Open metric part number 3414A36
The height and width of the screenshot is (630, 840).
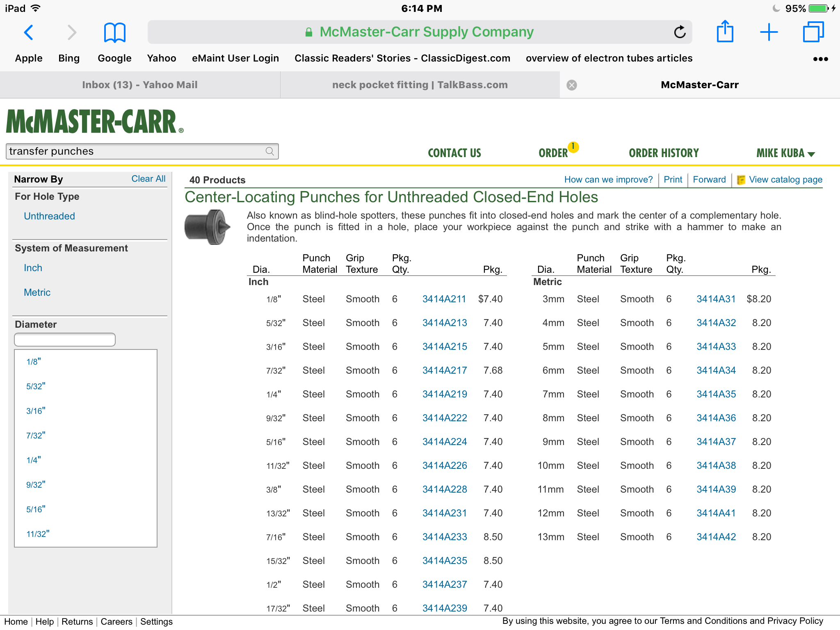click(x=716, y=418)
